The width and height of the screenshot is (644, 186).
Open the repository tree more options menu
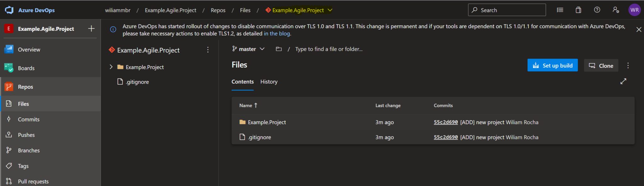tap(208, 50)
